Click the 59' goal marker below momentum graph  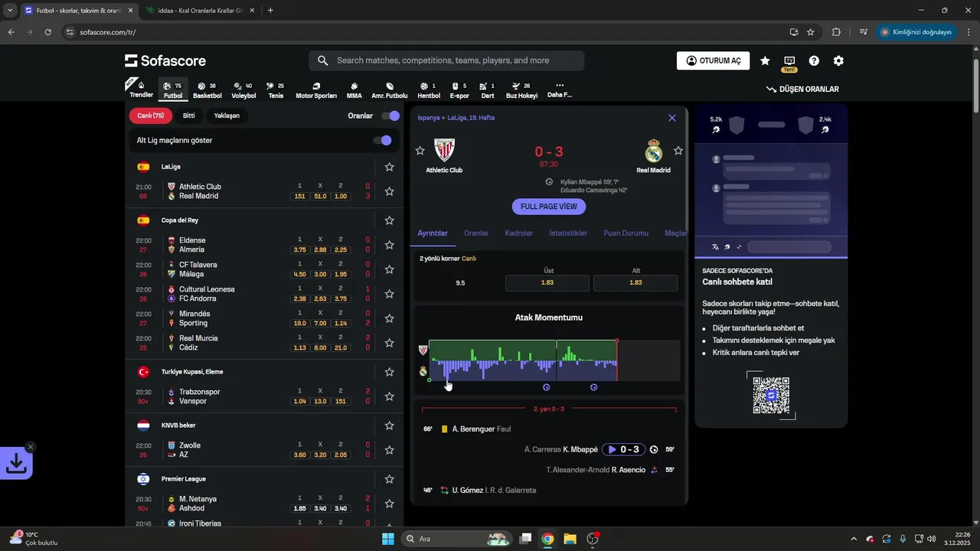coord(594,387)
